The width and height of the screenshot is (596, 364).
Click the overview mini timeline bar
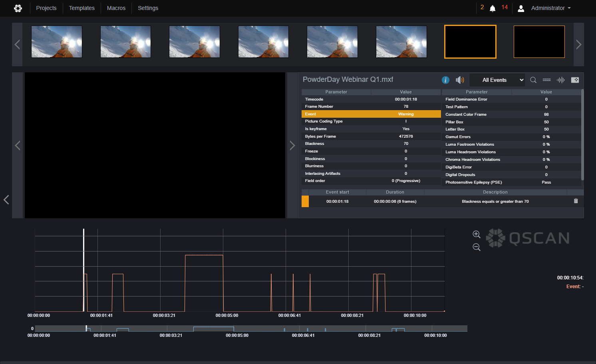click(x=251, y=328)
